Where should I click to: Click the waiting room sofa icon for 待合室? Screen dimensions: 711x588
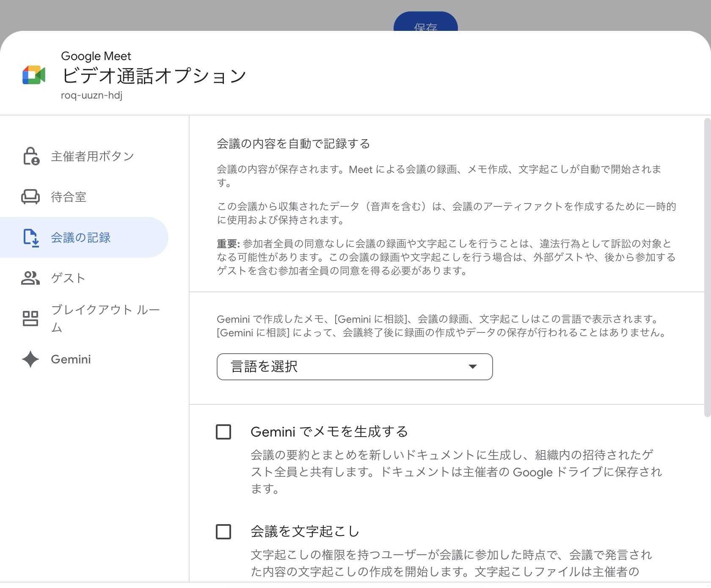(30, 196)
